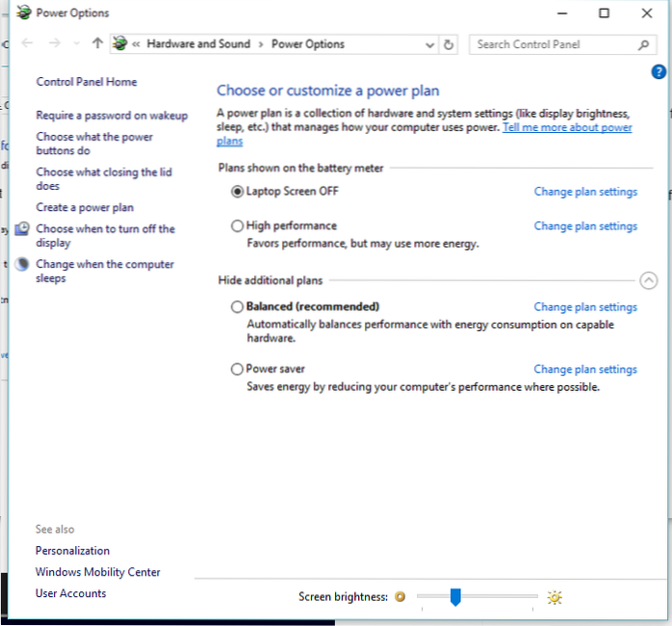The width and height of the screenshot is (672, 626).
Task: Expand the address bar history dropdown
Action: tap(429, 44)
